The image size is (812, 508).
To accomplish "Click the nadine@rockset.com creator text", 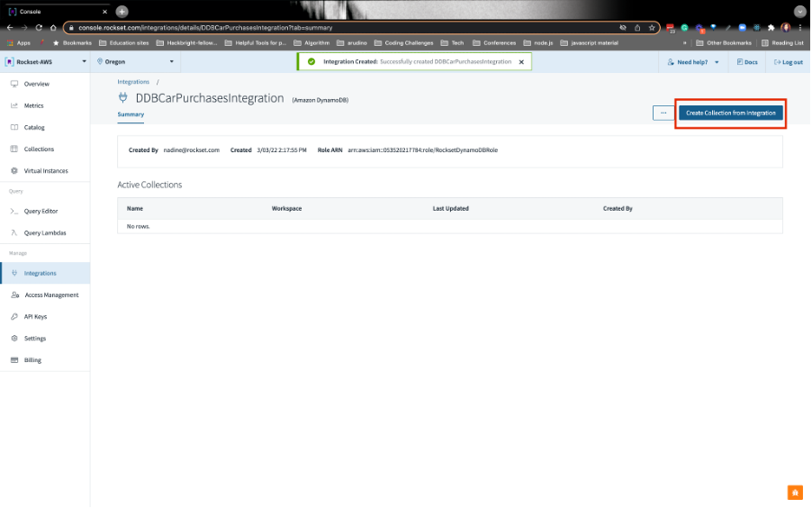I will pyautogui.click(x=192, y=150).
